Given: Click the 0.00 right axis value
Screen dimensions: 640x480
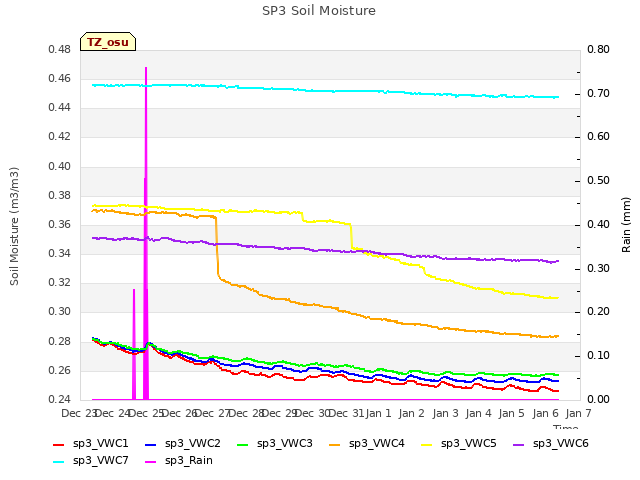Looking at the screenshot, I should [x=598, y=399].
